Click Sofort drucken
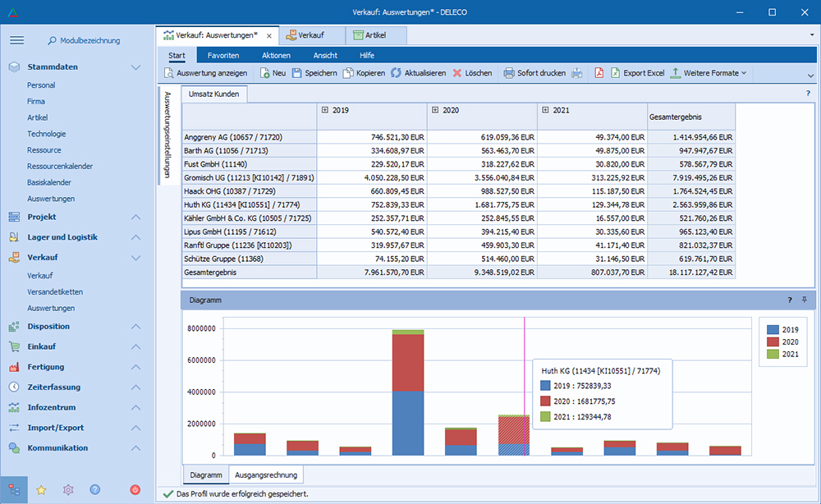 point(534,73)
